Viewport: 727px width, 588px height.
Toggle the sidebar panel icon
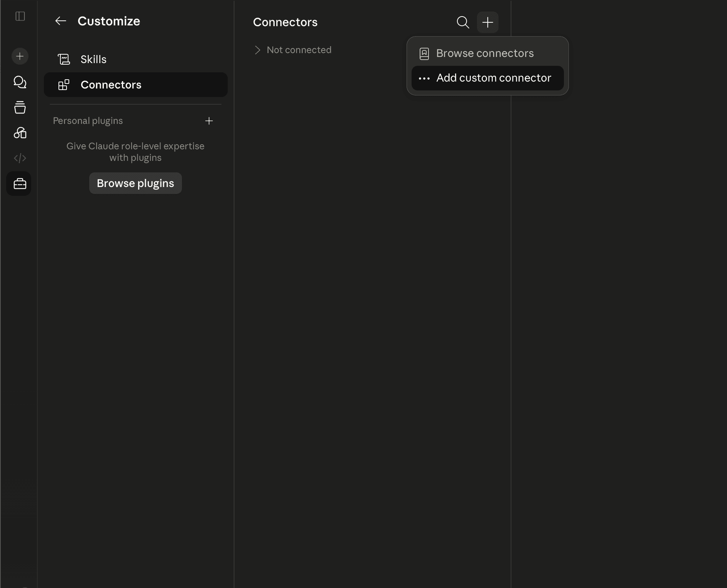[20, 16]
